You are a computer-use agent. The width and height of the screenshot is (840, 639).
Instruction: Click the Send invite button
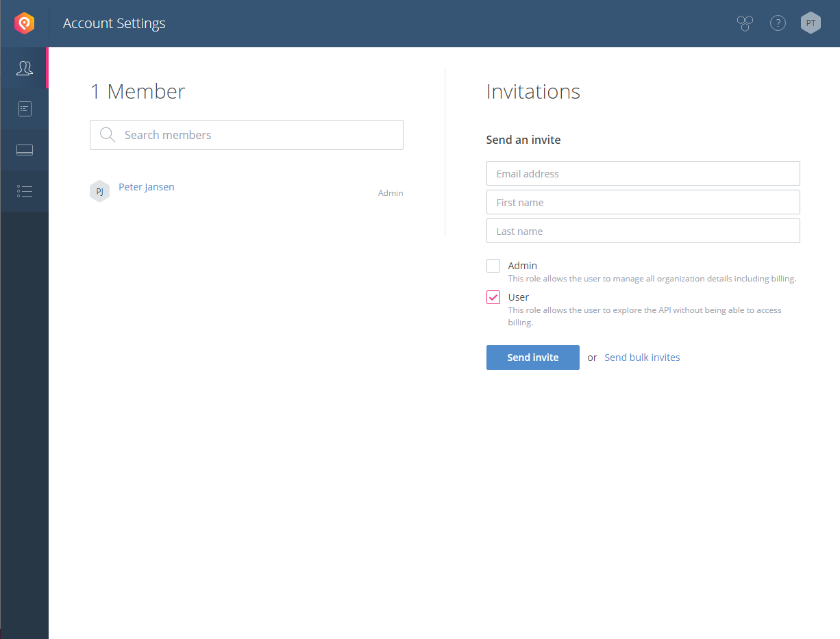533,358
